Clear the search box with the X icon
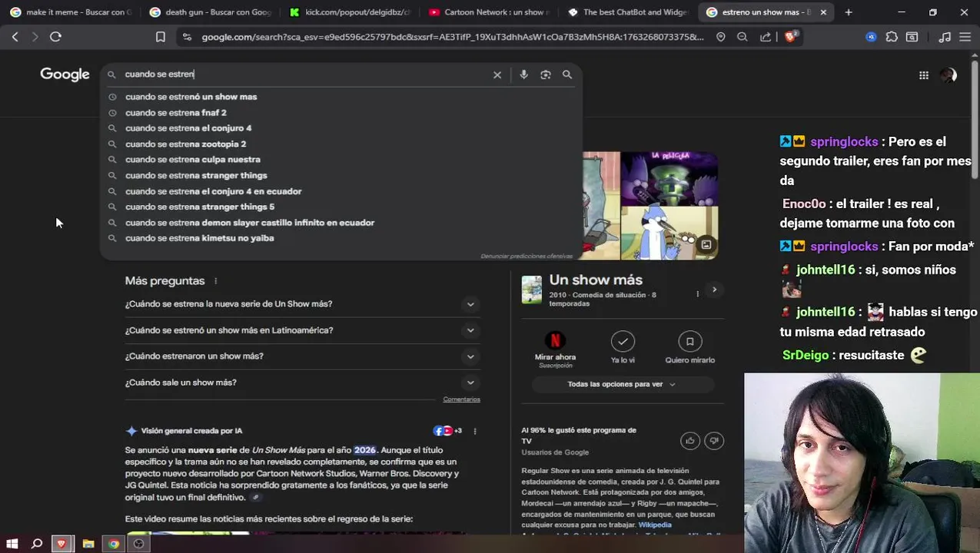The width and height of the screenshot is (980, 553). click(x=497, y=75)
